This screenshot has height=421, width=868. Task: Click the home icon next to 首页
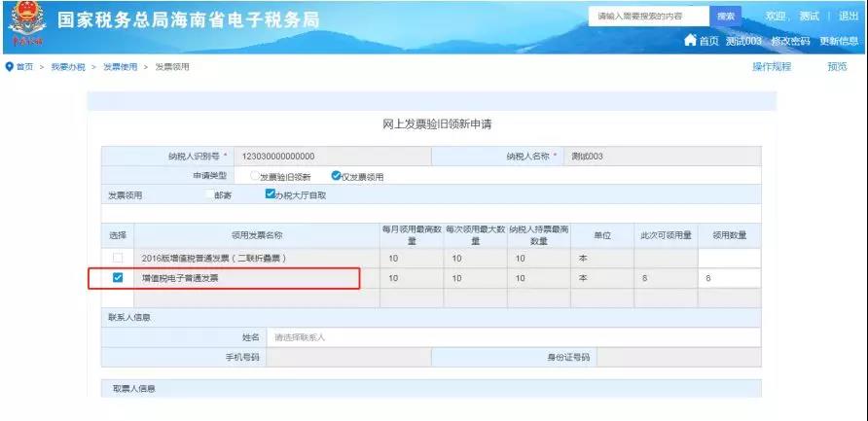[x=690, y=41]
